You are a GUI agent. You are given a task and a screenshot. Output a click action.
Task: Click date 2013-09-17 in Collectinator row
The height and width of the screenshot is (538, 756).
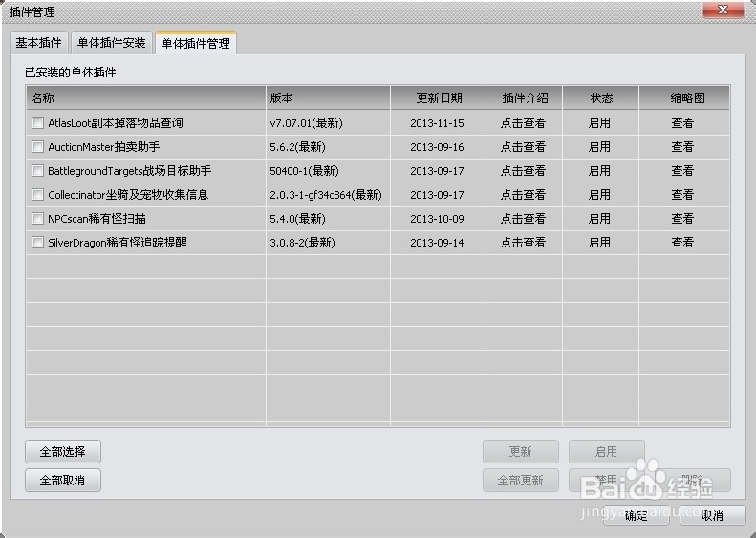coord(438,195)
